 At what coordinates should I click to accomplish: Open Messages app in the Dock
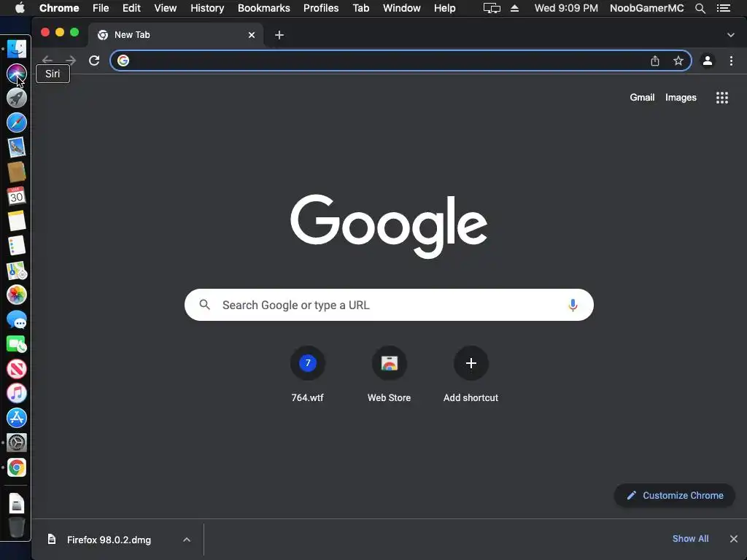[x=17, y=319]
